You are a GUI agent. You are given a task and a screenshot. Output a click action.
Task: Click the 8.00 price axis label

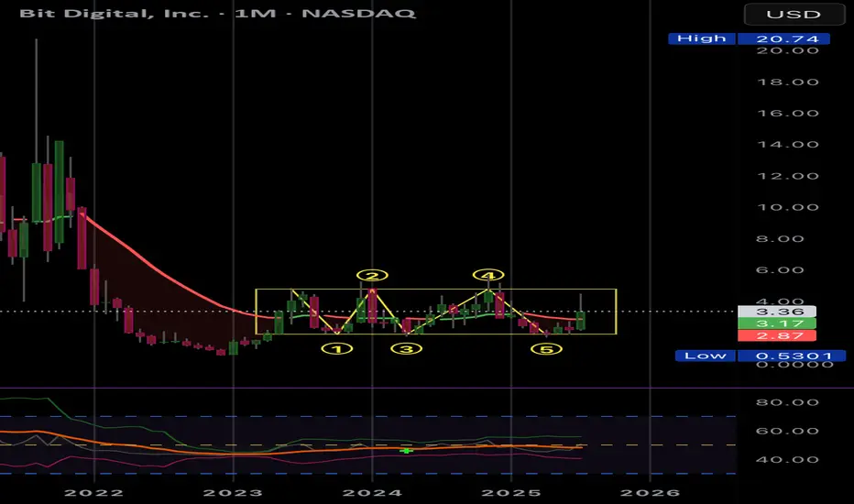[x=781, y=238]
